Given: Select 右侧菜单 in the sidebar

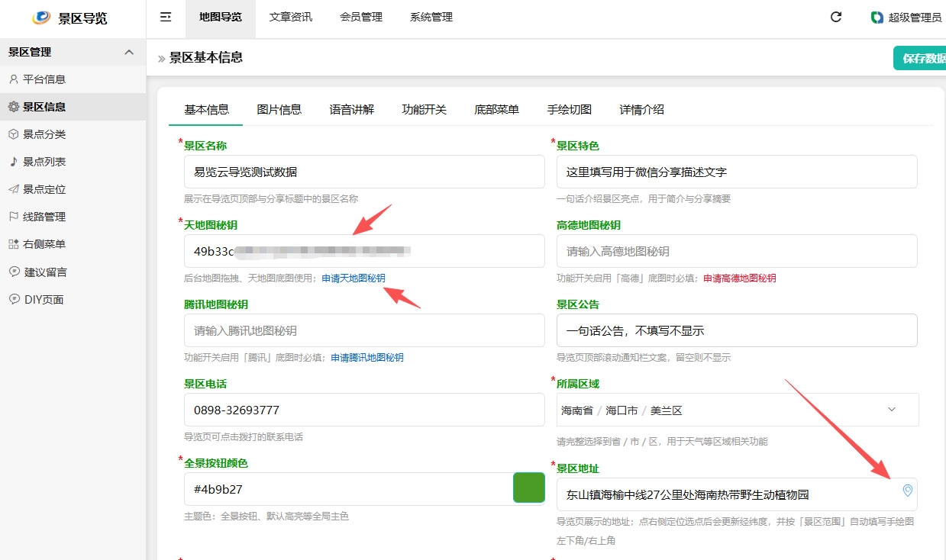Looking at the screenshot, I should (73, 244).
